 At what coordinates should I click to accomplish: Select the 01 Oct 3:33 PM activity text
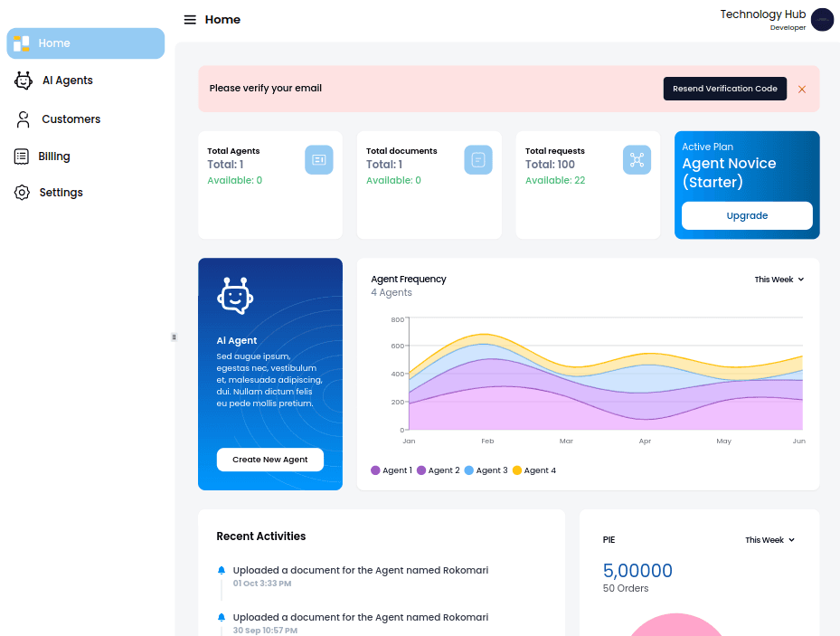tap(262, 584)
